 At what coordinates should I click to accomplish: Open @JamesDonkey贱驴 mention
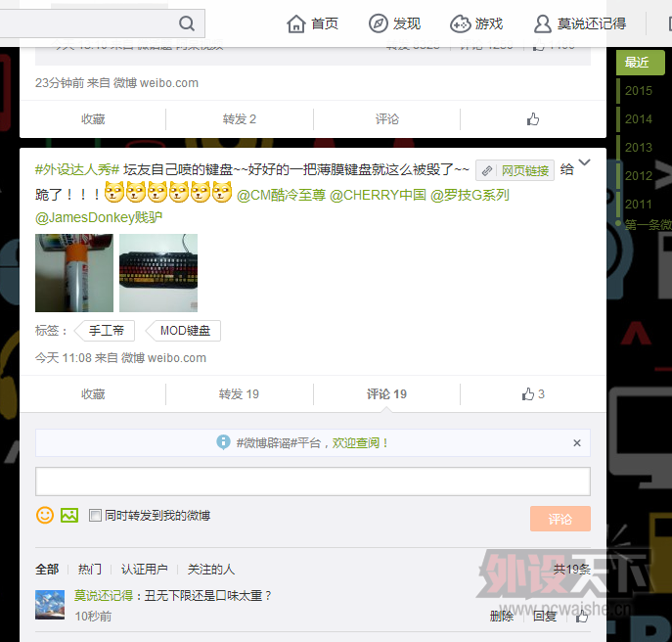(x=99, y=217)
